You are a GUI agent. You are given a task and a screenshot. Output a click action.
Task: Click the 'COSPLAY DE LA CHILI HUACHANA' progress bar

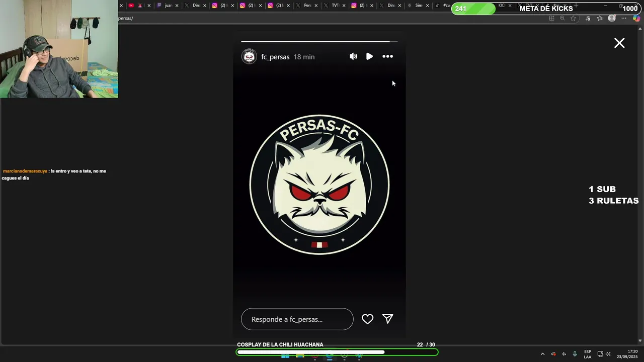pos(337,352)
